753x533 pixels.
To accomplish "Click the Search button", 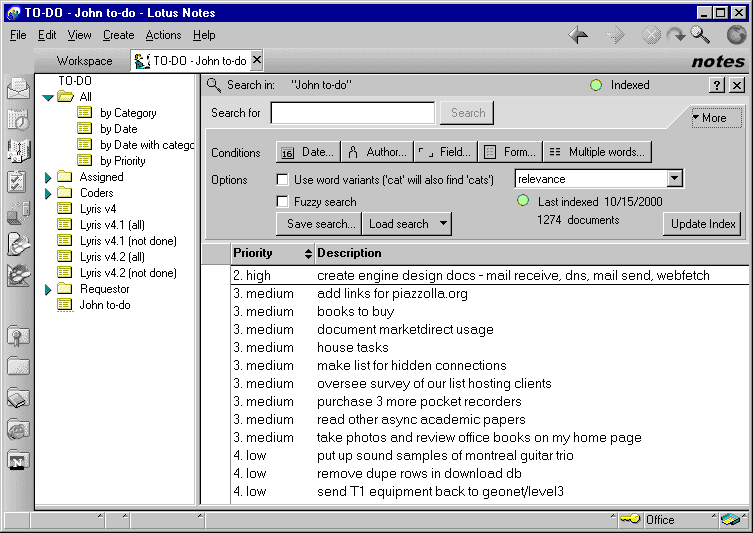I will (467, 113).
